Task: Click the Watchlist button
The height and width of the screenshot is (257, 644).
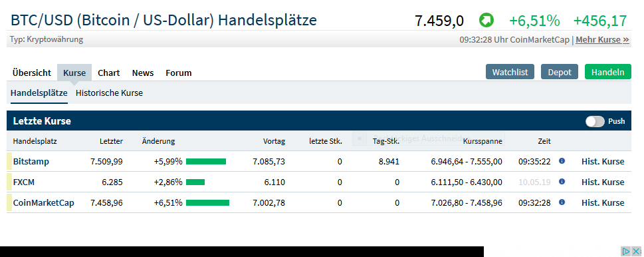Action: click(x=510, y=72)
